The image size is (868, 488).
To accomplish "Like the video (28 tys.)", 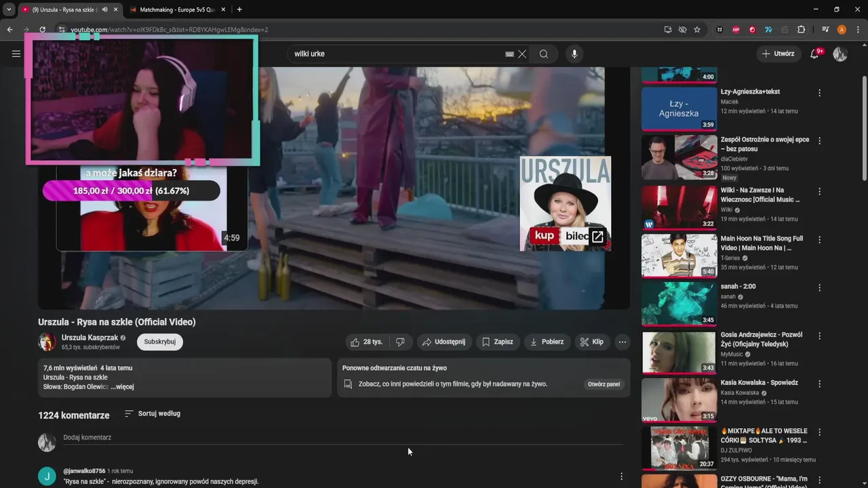I will (367, 342).
